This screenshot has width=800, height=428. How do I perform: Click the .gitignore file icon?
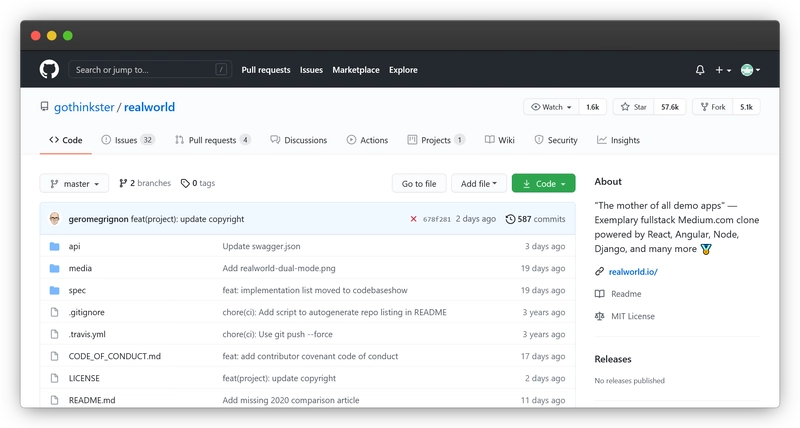(x=55, y=312)
